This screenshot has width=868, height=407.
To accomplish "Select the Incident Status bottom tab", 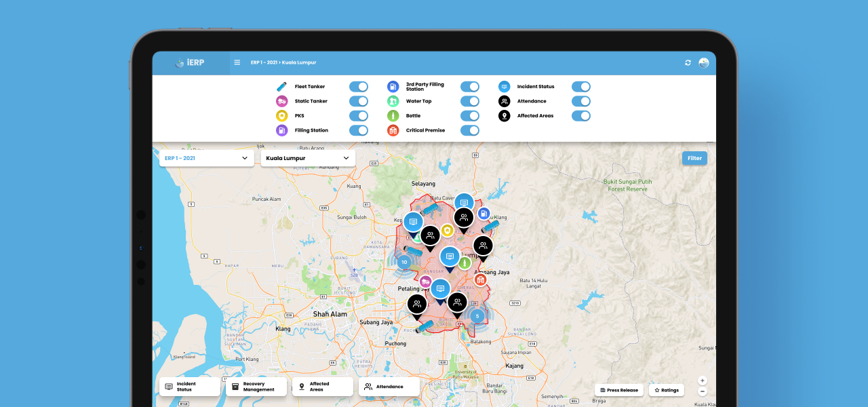I will 189,387.
